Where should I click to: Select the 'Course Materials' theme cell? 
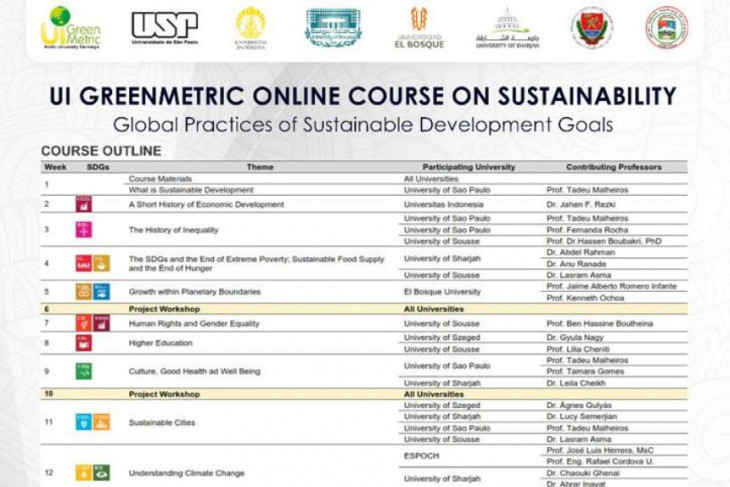160,179
